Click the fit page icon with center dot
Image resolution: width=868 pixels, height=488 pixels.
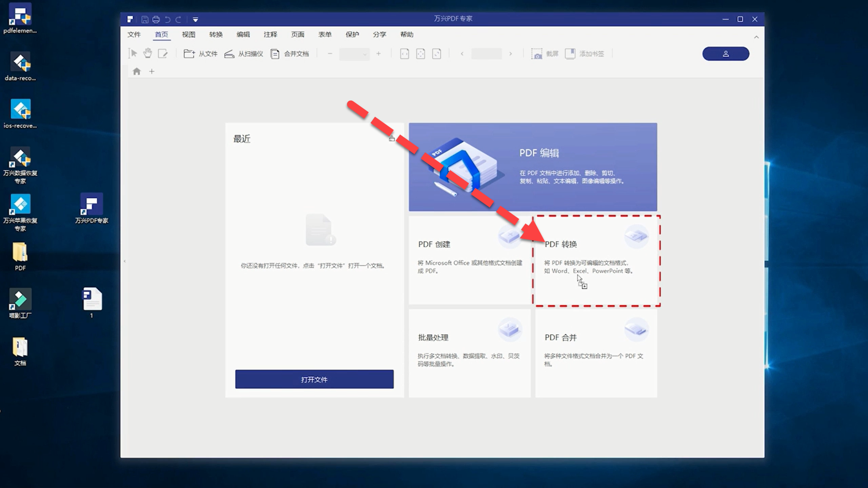click(x=421, y=54)
